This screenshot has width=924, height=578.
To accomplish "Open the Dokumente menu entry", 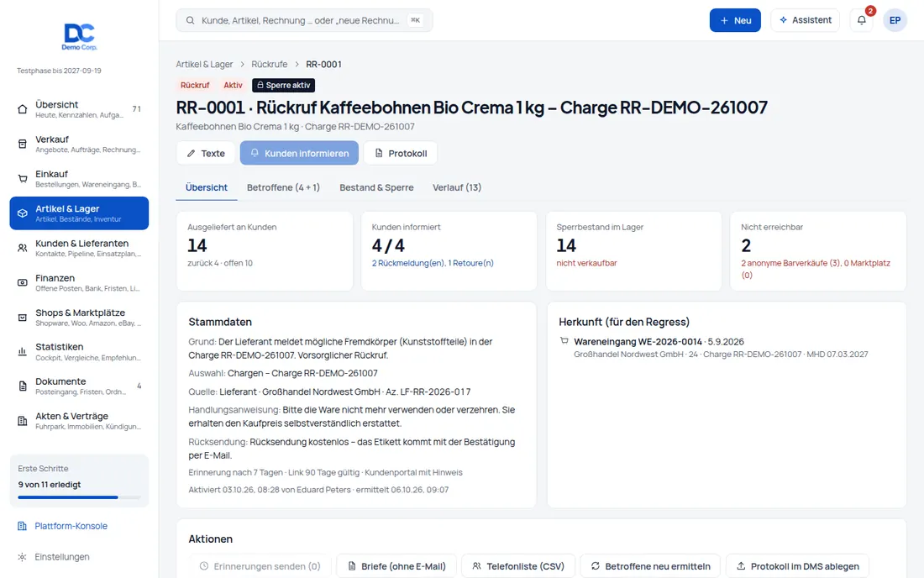I will (x=79, y=386).
